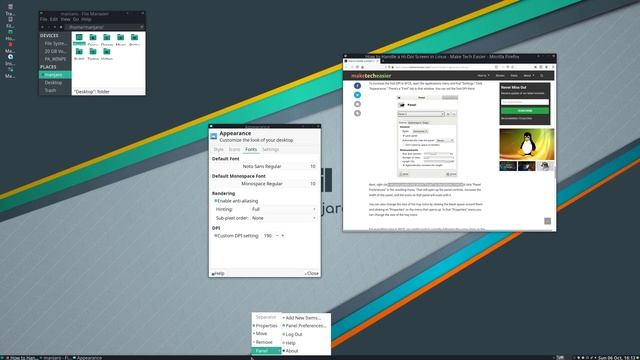Increase the custom DPI value with plus
This screenshot has width=640, height=360.
tap(282, 236)
